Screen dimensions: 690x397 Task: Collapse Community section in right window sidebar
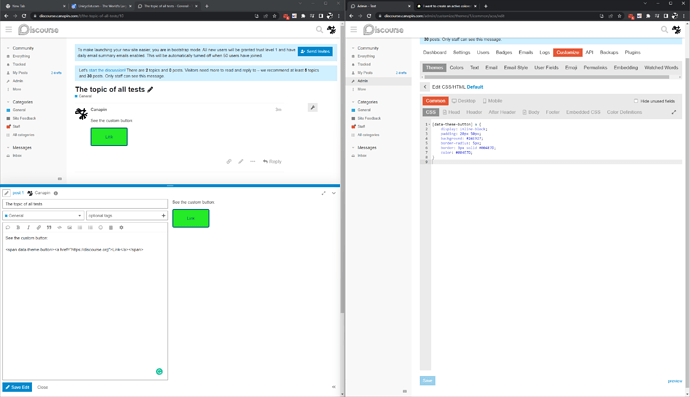click(353, 48)
